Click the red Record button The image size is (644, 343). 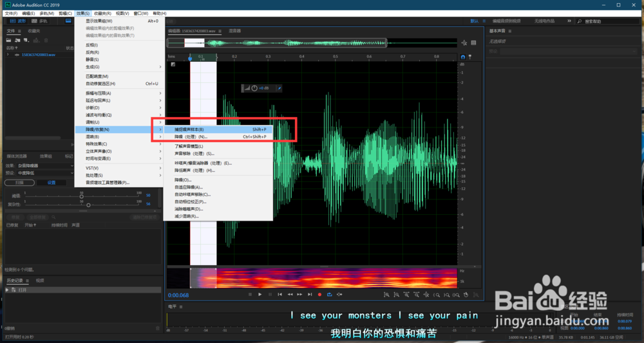[319, 295]
